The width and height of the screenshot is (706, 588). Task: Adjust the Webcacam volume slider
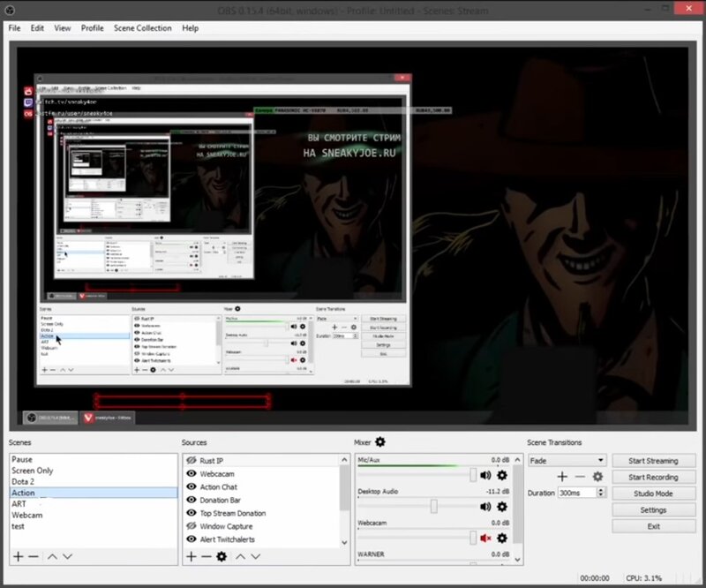(473, 538)
